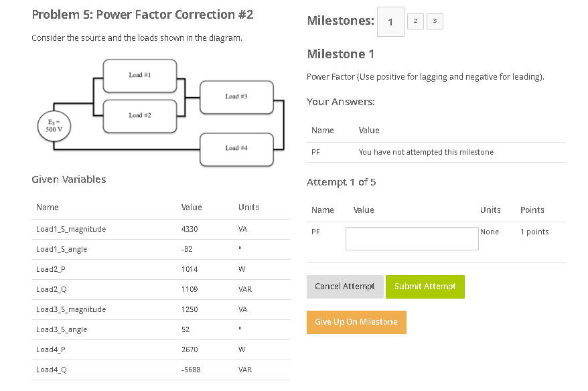Click the Problem 5 title text
The width and height of the screenshot is (588, 391).
[x=142, y=14]
